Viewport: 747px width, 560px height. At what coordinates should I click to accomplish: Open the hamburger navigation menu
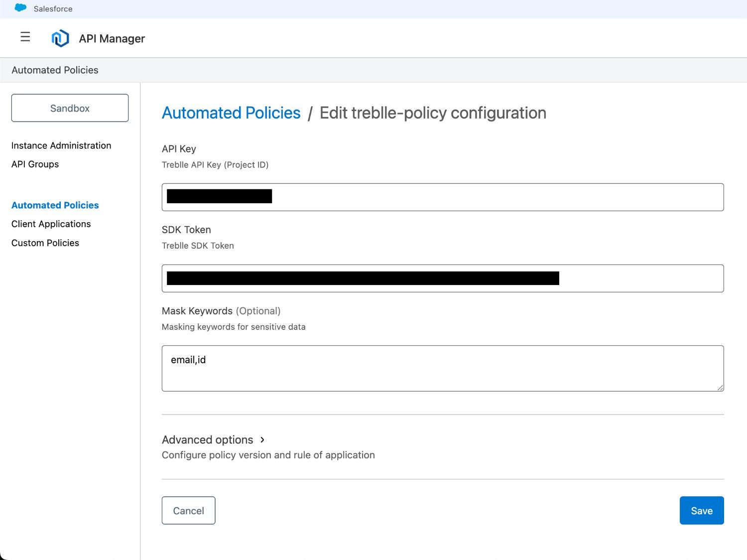point(25,37)
